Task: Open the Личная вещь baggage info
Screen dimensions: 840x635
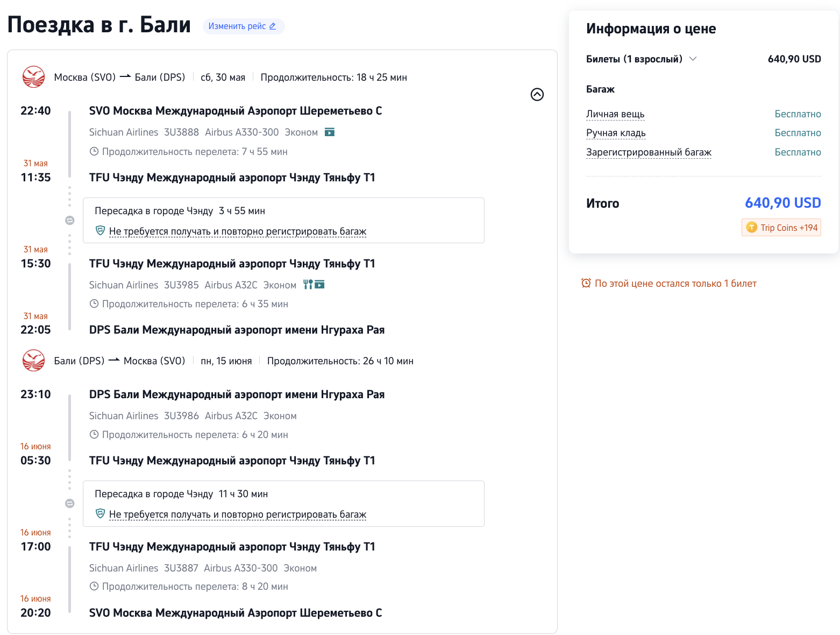Action: pos(615,114)
